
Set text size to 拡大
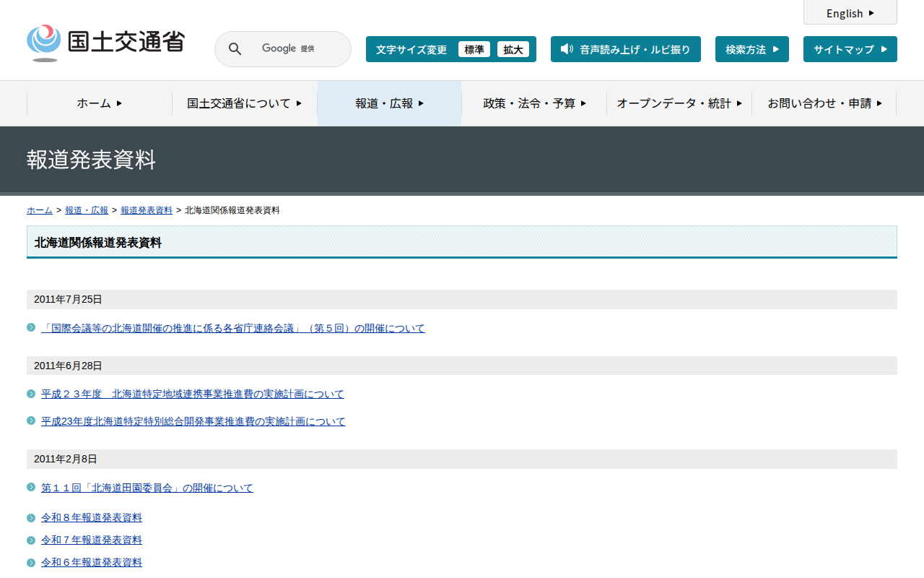pyautogui.click(x=513, y=49)
